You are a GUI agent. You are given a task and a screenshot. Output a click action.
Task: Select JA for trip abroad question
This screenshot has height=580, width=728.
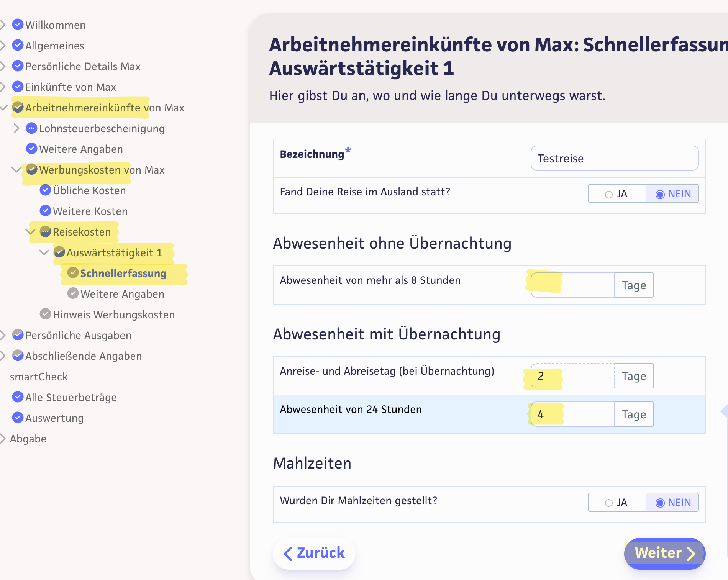617,194
